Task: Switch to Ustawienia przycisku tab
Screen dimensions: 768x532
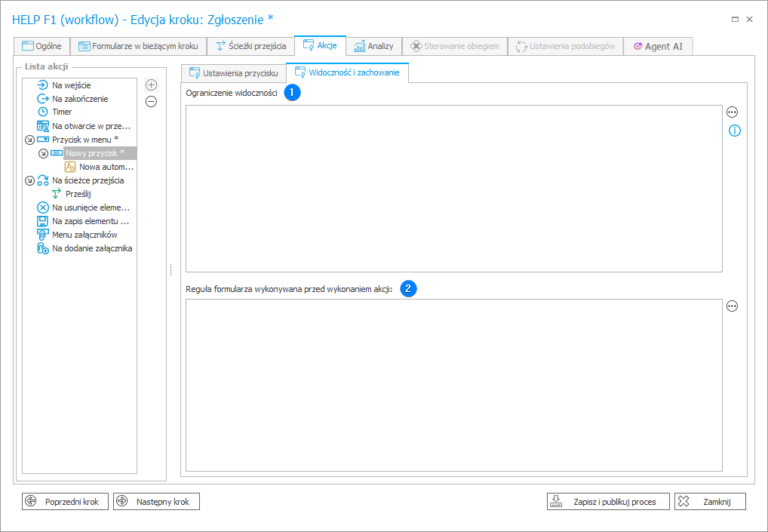Action: pyautogui.click(x=233, y=73)
